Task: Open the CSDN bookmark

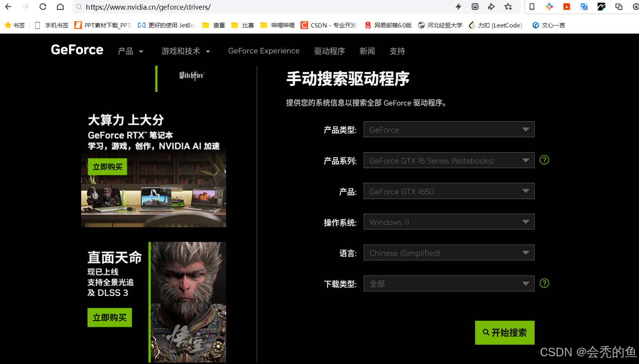Action: click(x=329, y=25)
